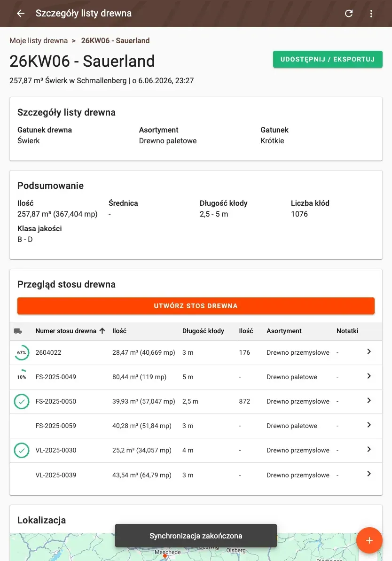The image size is (392, 561).
Task: Click the 2,5 m log length cell
Action: point(190,401)
